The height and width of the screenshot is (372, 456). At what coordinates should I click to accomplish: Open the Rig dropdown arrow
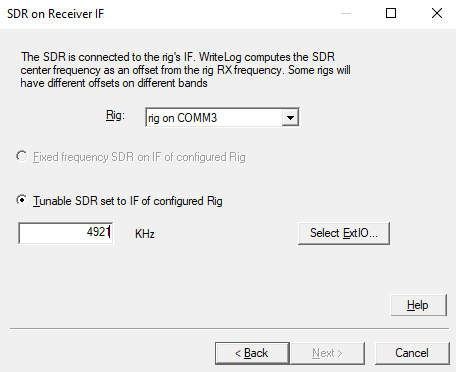290,118
